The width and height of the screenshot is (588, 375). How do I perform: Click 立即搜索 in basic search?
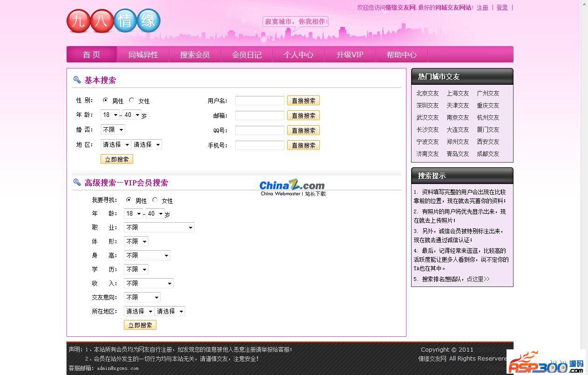pyautogui.click(x=117, y=159)
